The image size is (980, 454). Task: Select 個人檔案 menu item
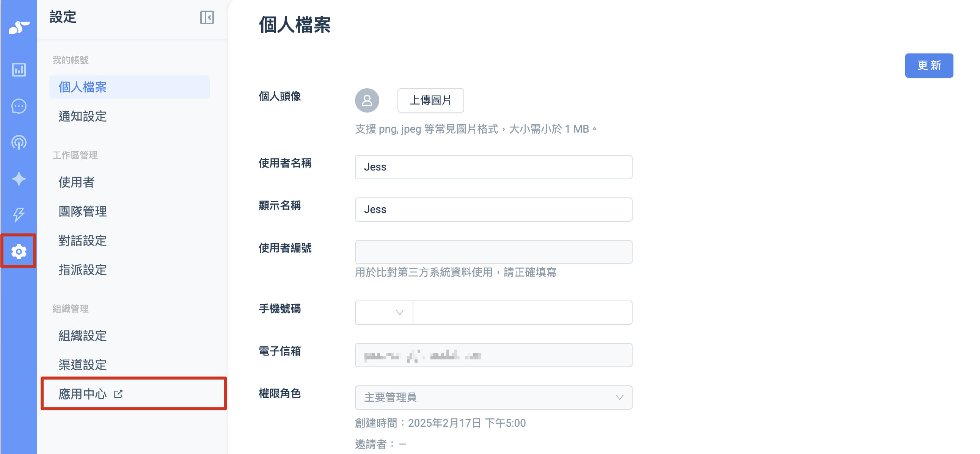click(x=129, y=87)
